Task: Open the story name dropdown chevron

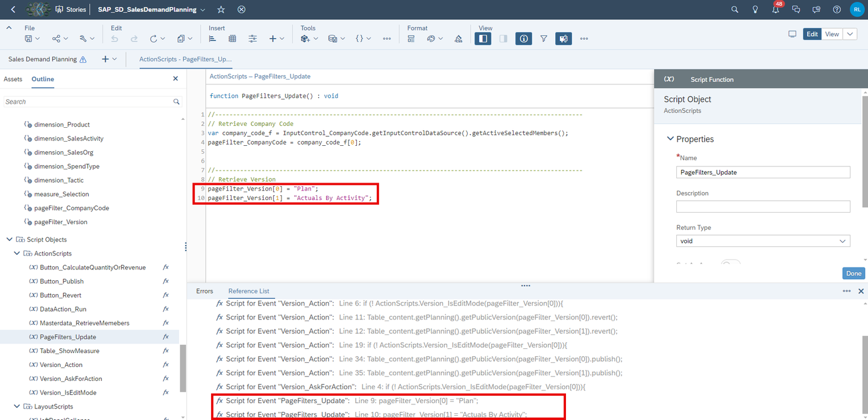Action: point(203,10)
